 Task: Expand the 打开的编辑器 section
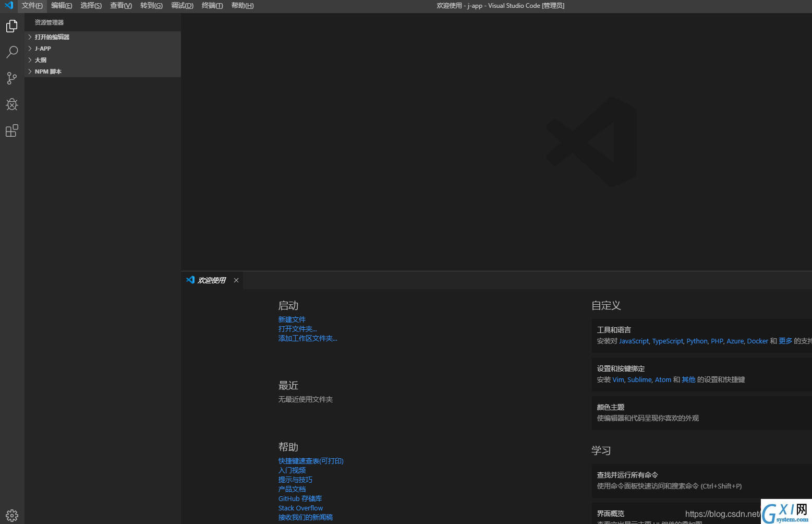(103, 37)
